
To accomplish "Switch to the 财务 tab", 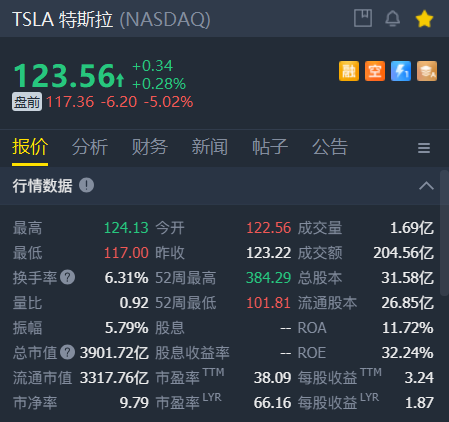I will (x=150, y=147).
